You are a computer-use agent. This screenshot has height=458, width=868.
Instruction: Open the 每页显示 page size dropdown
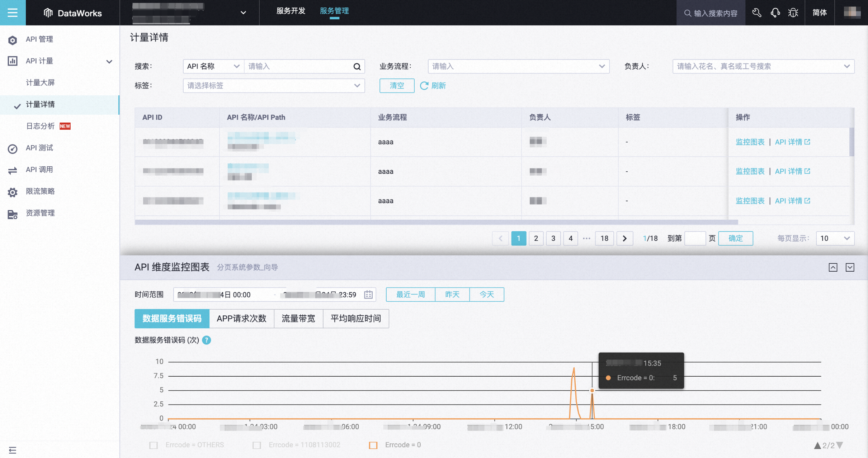click(835, 238)
